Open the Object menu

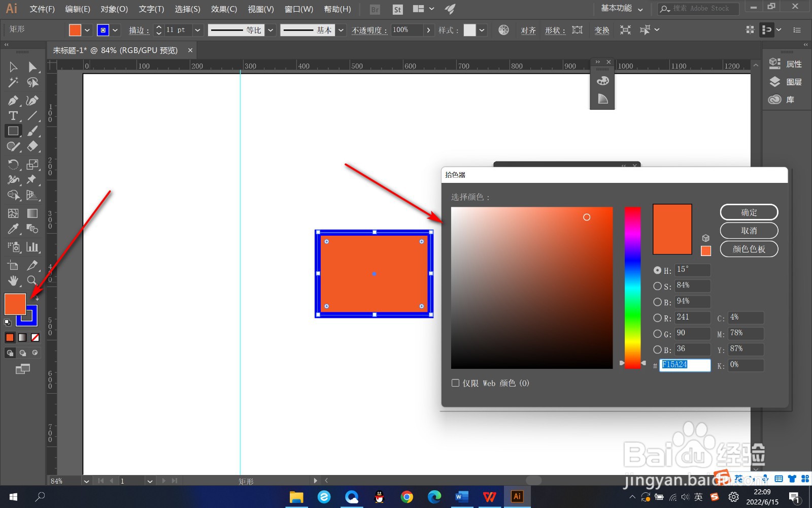tap(114, 9)
